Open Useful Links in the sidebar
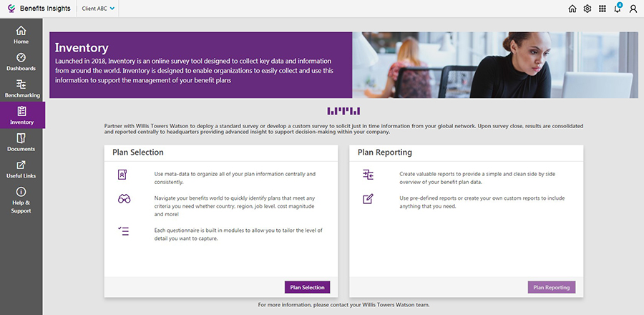The height and width of the screenshot is (315, 644). [21, 169]
